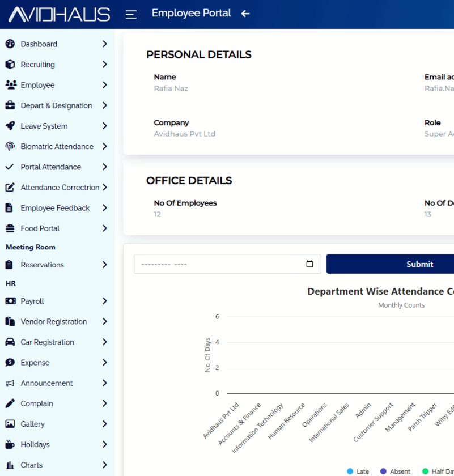This screenshot has height=476, width=454.
Task: Expand the Dashboard menu chevron
Action: pos(104,44)
